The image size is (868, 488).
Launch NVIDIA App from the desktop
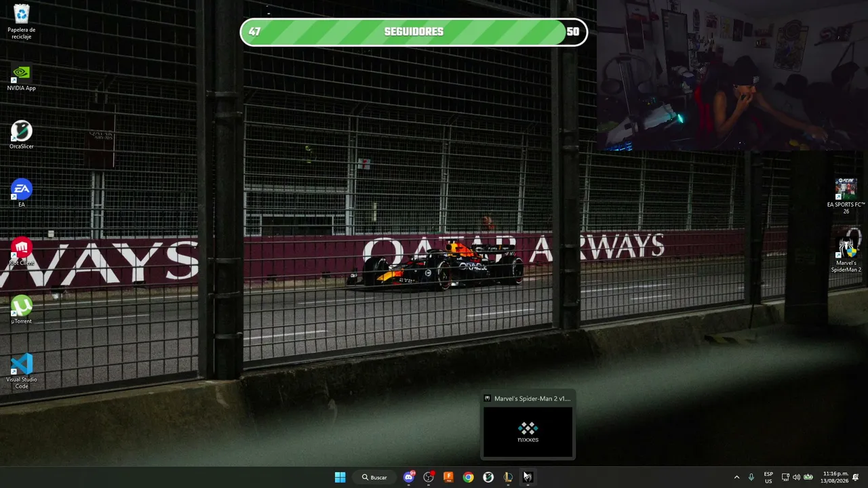click(x=21, y=77)
